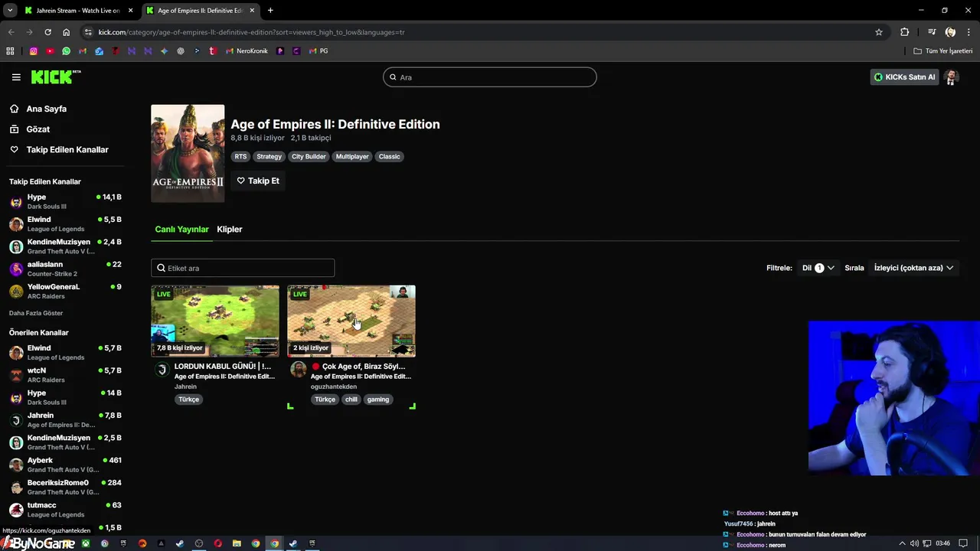Open LORDUN KABUL GÜNÜ stream title

(x=222, y=367)
